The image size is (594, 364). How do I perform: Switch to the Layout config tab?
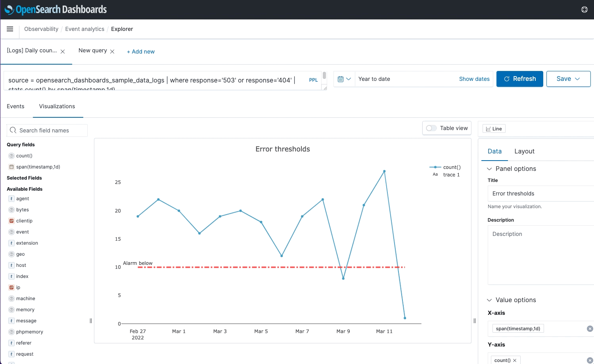pyautogui.click(x=524, y=151)
